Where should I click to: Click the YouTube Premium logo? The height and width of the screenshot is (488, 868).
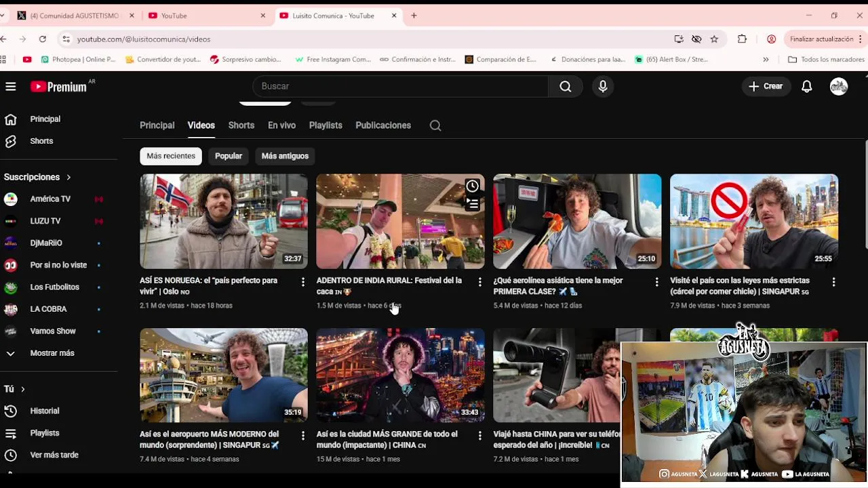pyautogui.click(x=59, y=86)
